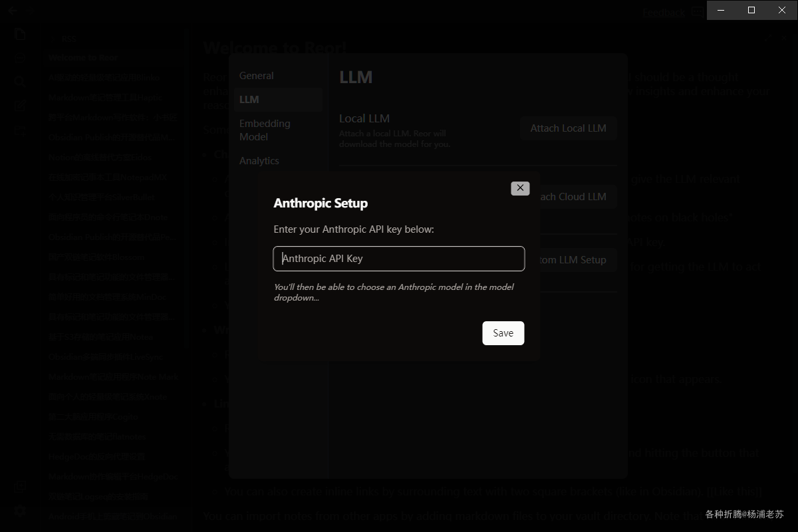The width and height of the screenshot is (798, 532).
Task: Minimize the Reor window
Action: pos(722,10)
